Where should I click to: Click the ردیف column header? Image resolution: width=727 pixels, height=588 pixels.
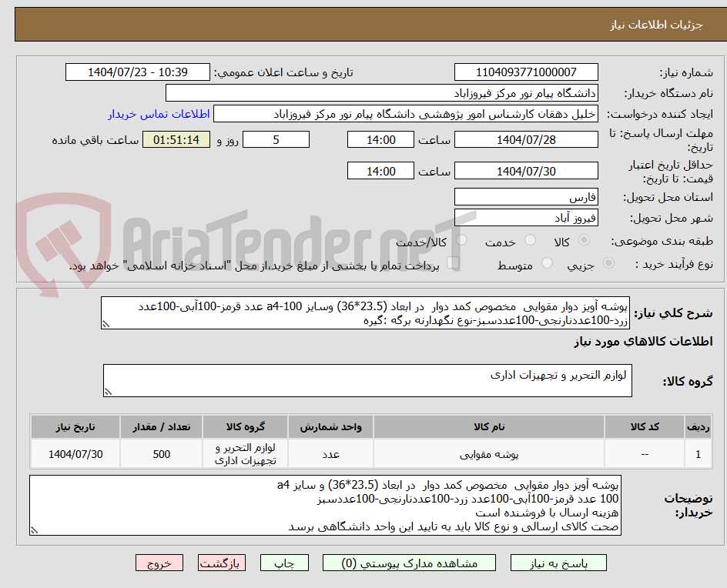tap(699, 426)
